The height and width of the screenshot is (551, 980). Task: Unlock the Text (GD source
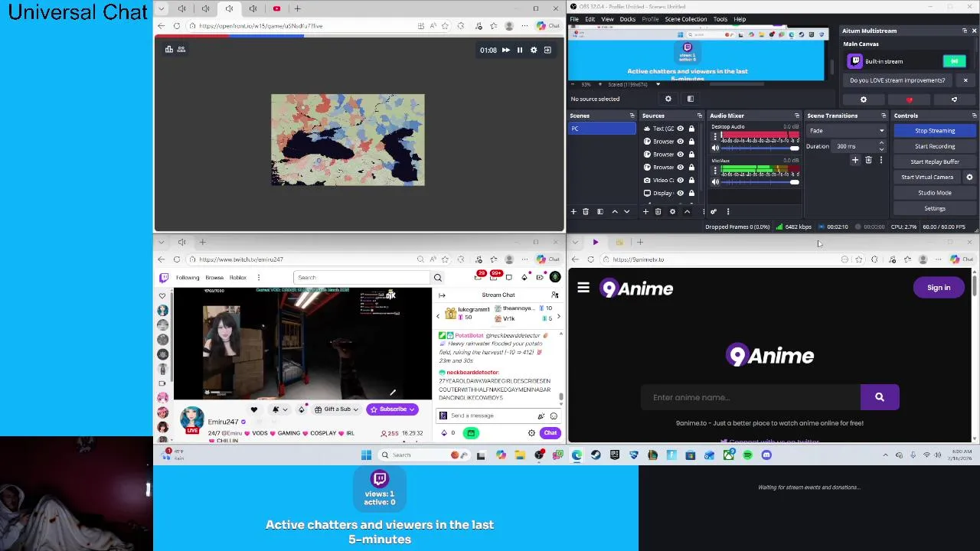click(x=691, y=129)
